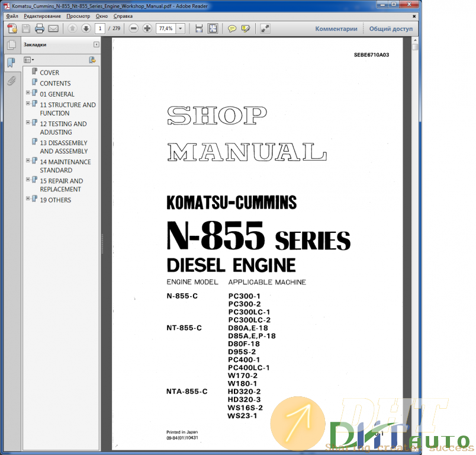
Task: Open the Редактирование menu
Action: click(42, 16)
